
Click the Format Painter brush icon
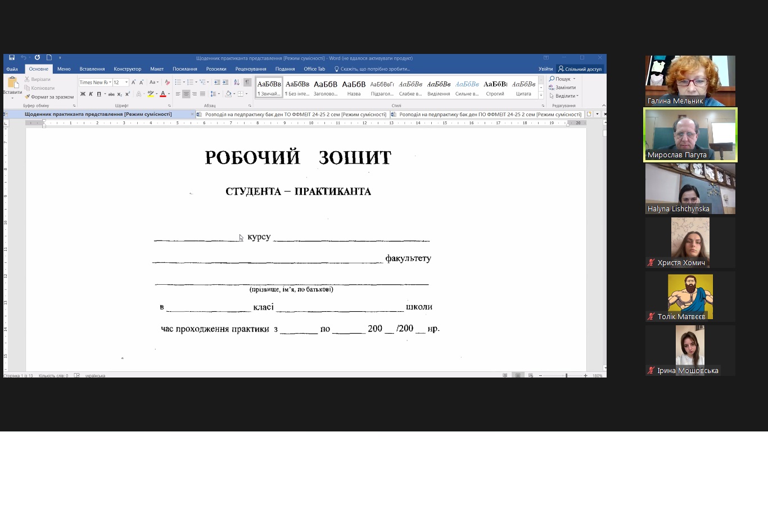[27, 97]
